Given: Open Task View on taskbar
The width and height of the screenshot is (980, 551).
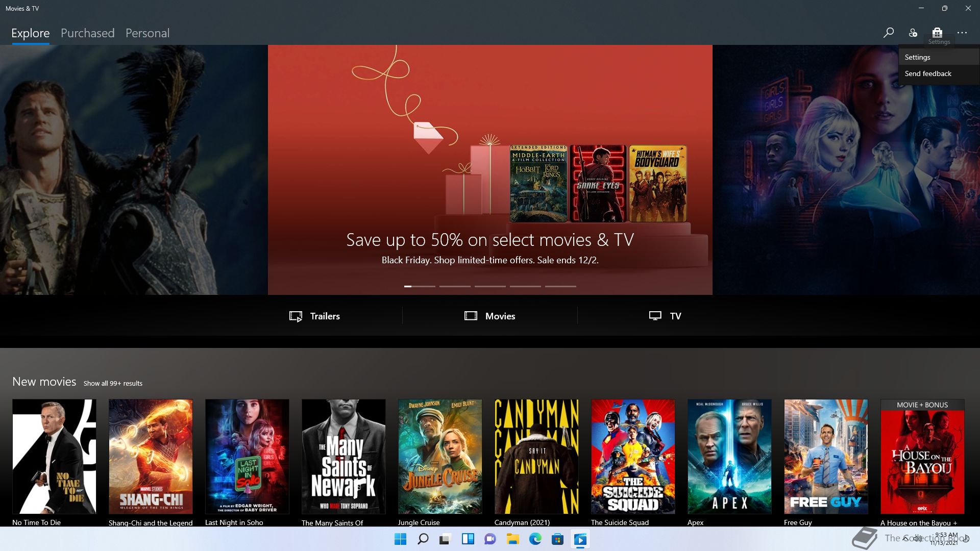Looking at the screenshot, I should (x=445, y=539).
